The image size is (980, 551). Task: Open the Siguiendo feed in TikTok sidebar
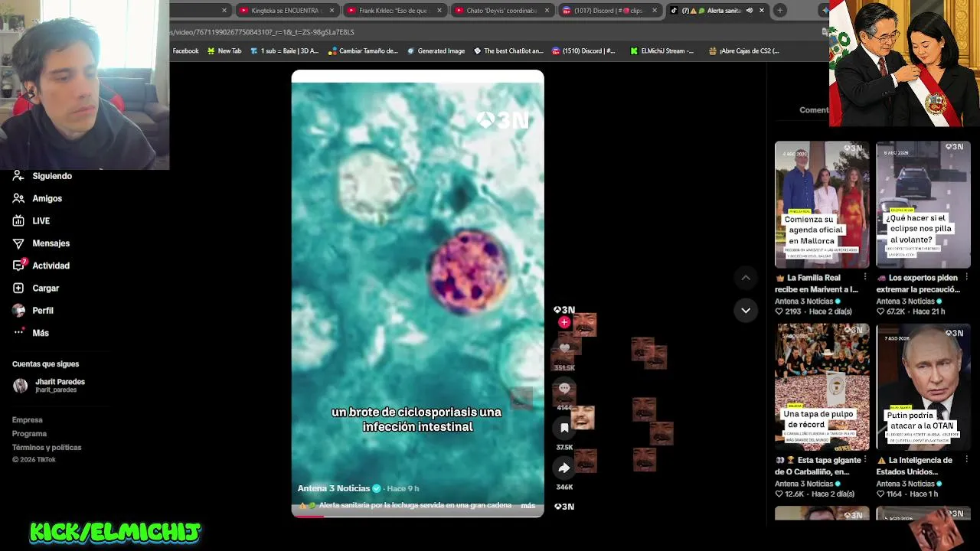51,176
